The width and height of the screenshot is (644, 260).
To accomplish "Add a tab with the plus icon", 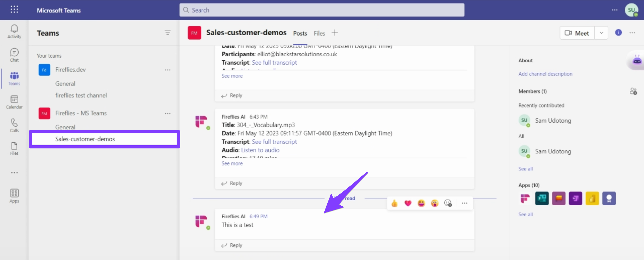I will pyautogui.click(x=335, y=33).
